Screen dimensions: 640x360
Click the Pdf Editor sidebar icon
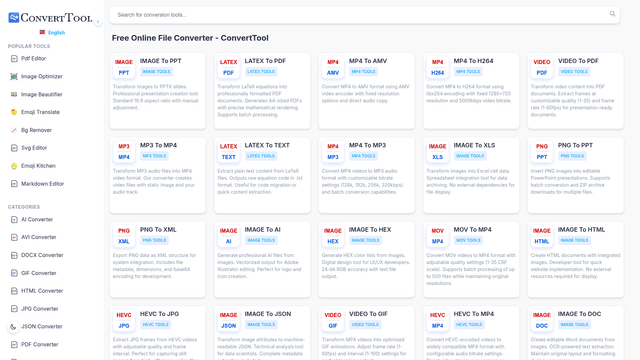[x=14, y=58]
